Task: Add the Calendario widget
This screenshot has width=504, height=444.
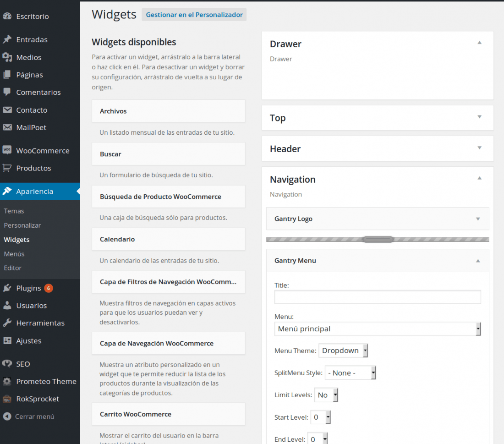Action: point(169,239)
